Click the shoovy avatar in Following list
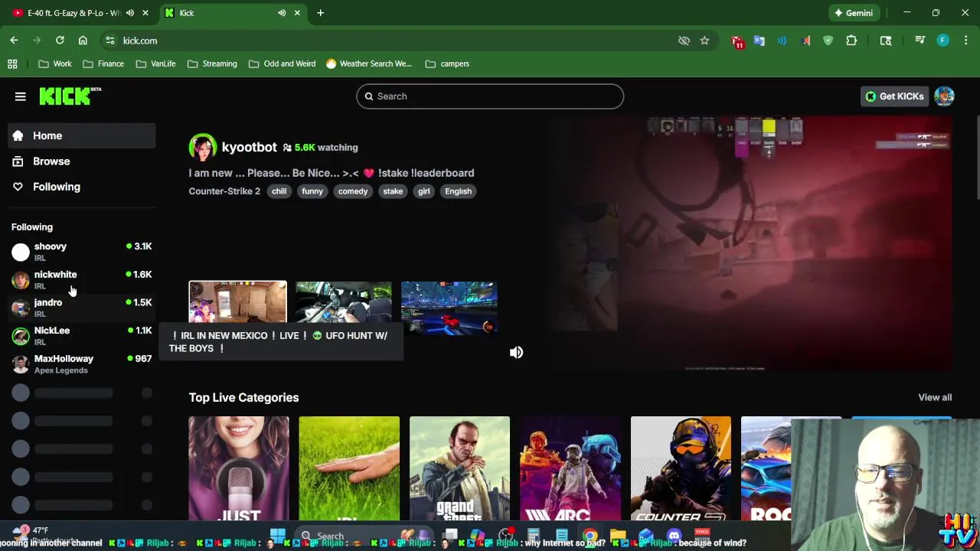 (21, 252)
